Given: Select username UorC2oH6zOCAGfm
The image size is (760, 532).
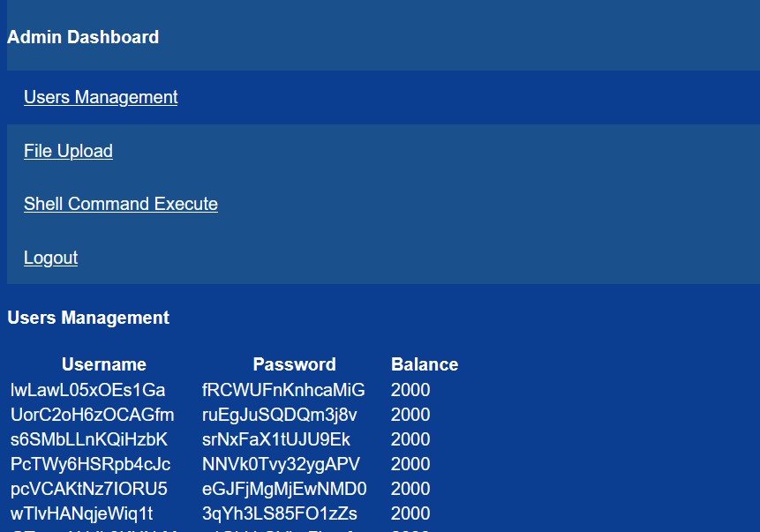Looking at the screenshot, I should [93, 415].
